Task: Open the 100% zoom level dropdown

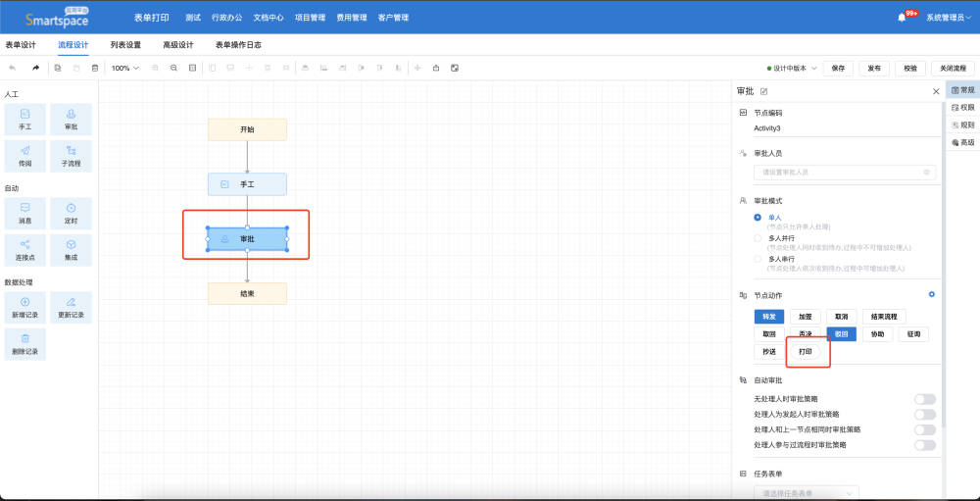Action: pyautogui.click(x=123, y=68)
